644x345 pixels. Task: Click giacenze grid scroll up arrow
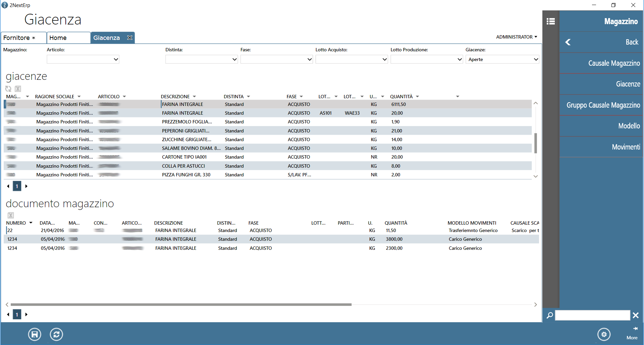click(536, 103)
